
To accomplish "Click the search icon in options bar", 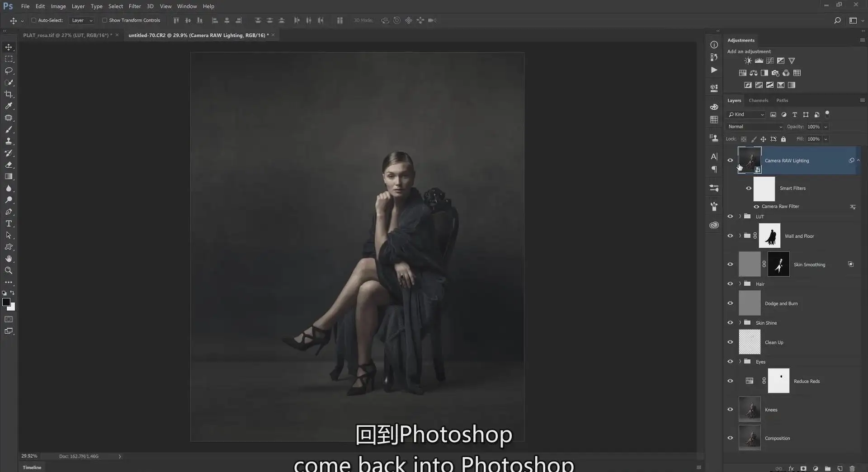I will pyautogui.click(x=837, y=20).
